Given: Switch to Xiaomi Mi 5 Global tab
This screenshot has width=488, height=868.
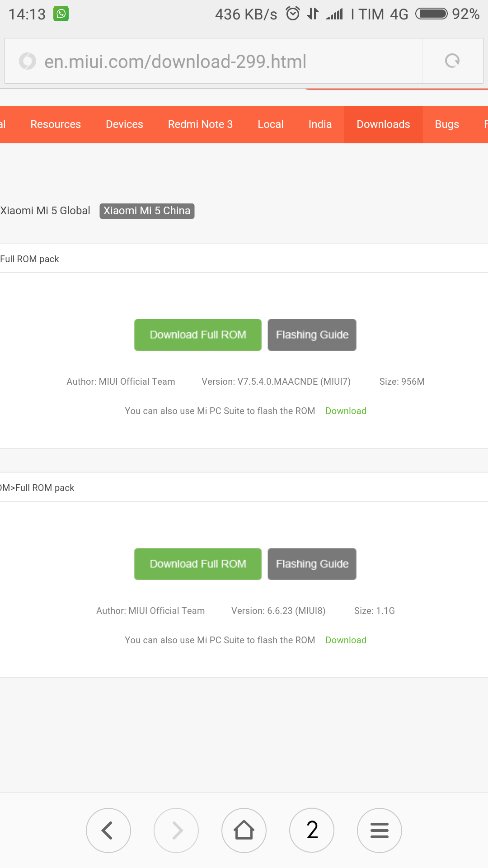Looking at the screenshot, I should click(x=45, y=211).
